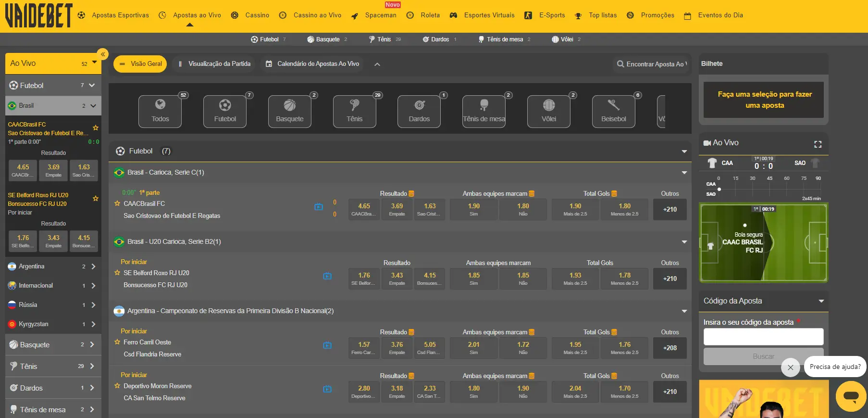Screen dimensions: 868x418
Task: Click the VaideBet logo
Action: [x=38, y=15]
